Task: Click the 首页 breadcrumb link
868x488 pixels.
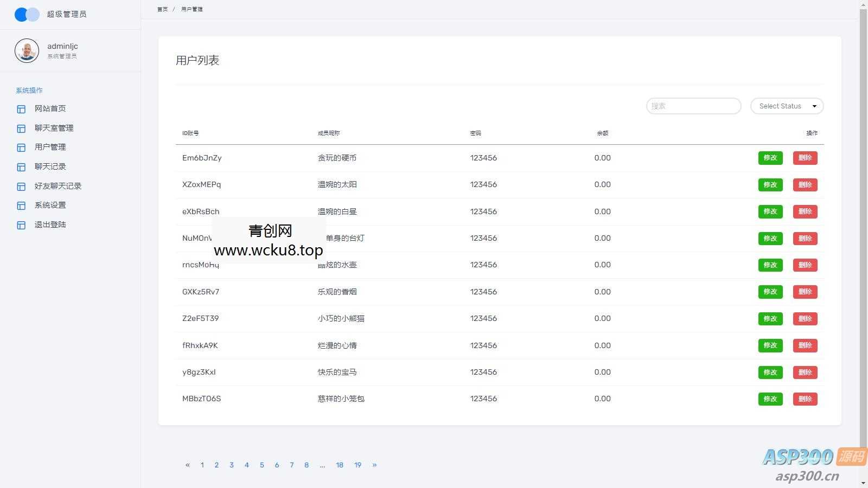Action: [162, 9]
